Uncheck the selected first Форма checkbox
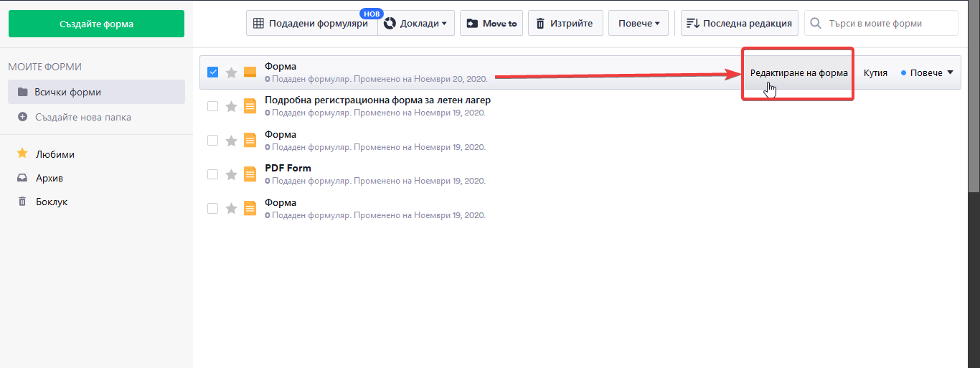 tap(212, 72)
